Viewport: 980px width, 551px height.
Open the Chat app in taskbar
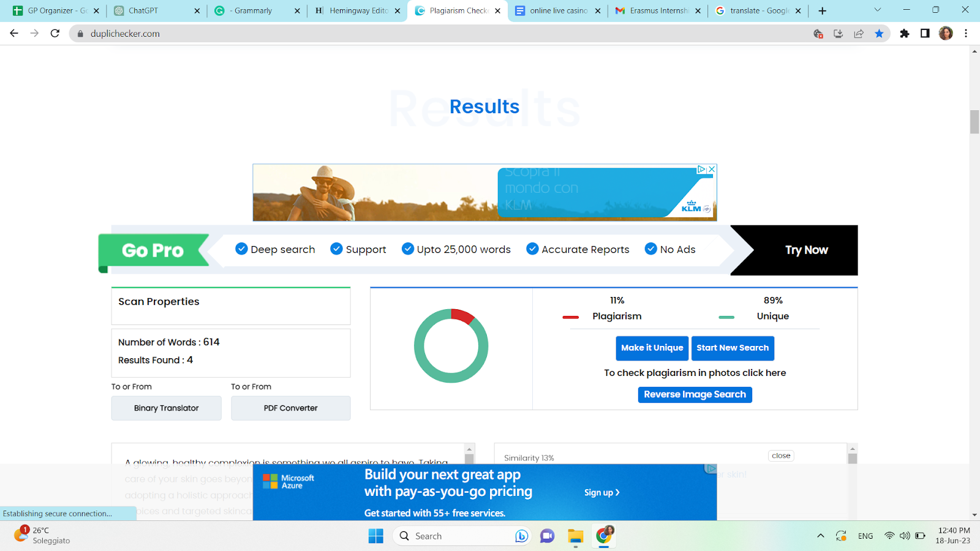click(547, 536)
